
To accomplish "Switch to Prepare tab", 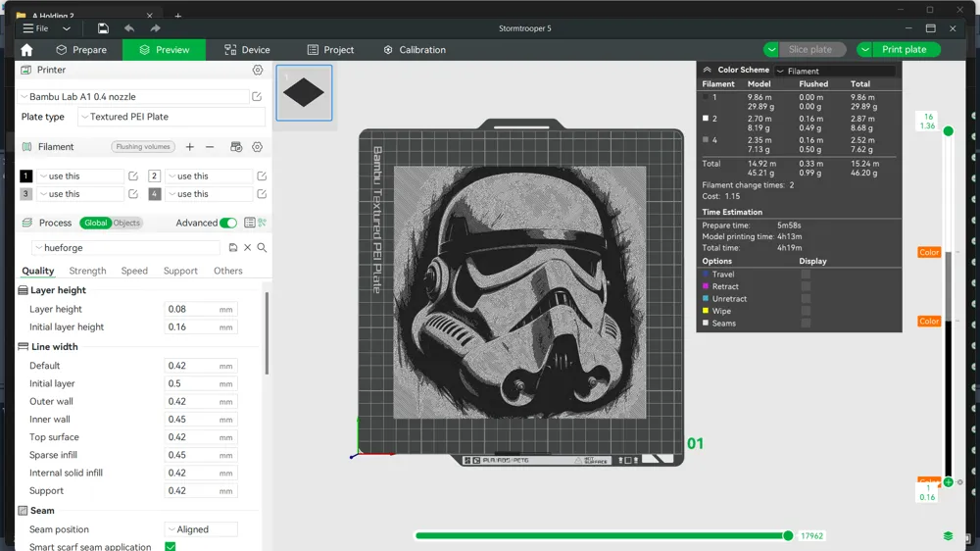I will [x=81, y=50].
